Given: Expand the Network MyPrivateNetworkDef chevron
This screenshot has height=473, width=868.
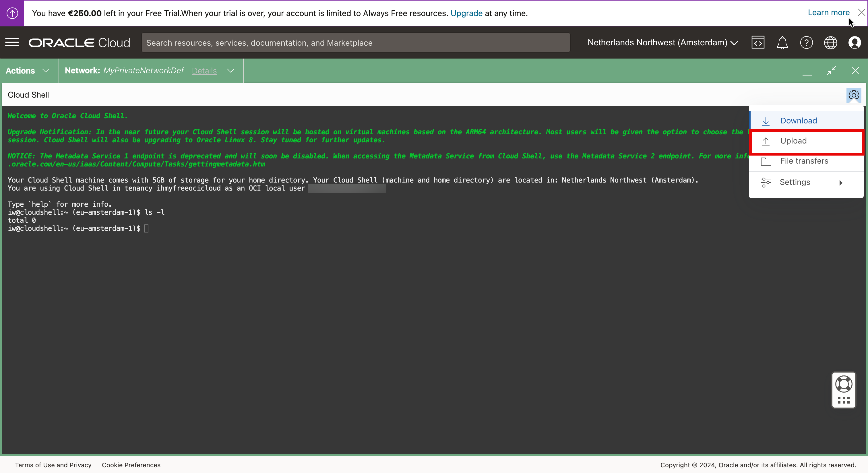Looking at the screenshot, I should coord(231,71).
